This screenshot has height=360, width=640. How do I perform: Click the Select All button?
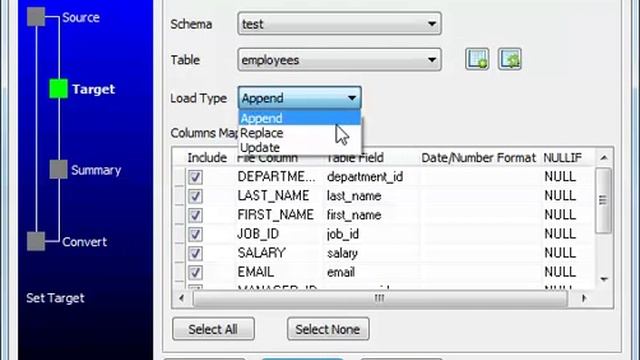click(213, 329)
